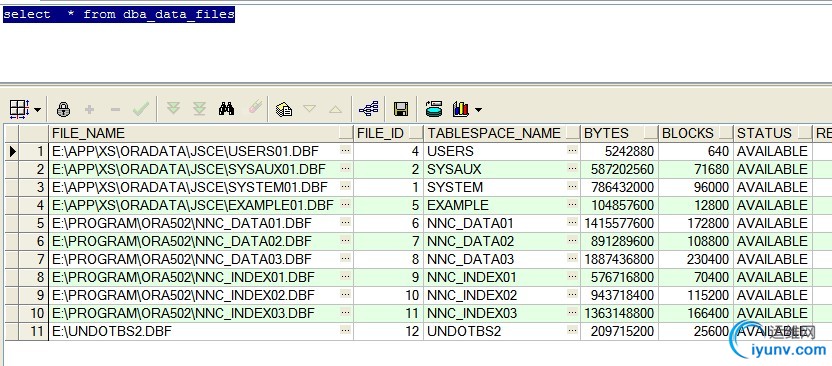Open ellipsis button for USERS01.DBF file name
The image size is (832, 366).
point(345,151)
